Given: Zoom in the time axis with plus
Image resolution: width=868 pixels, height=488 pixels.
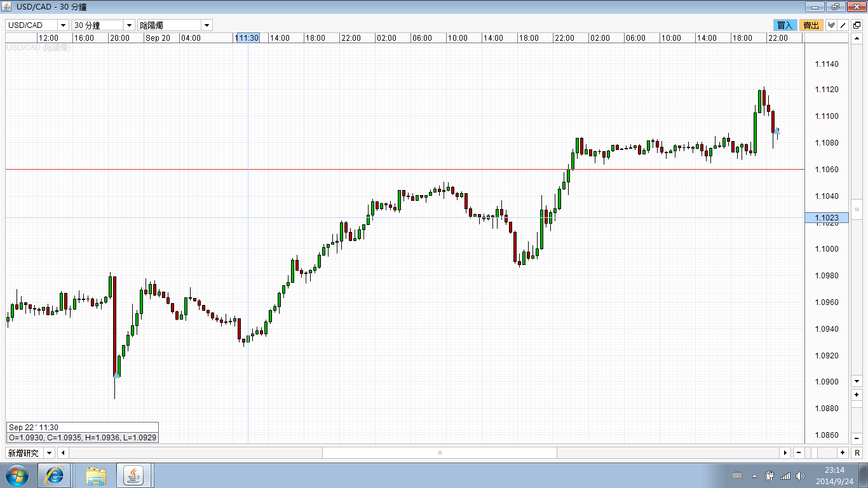Looking at the screenshot, I should [843, 452].
